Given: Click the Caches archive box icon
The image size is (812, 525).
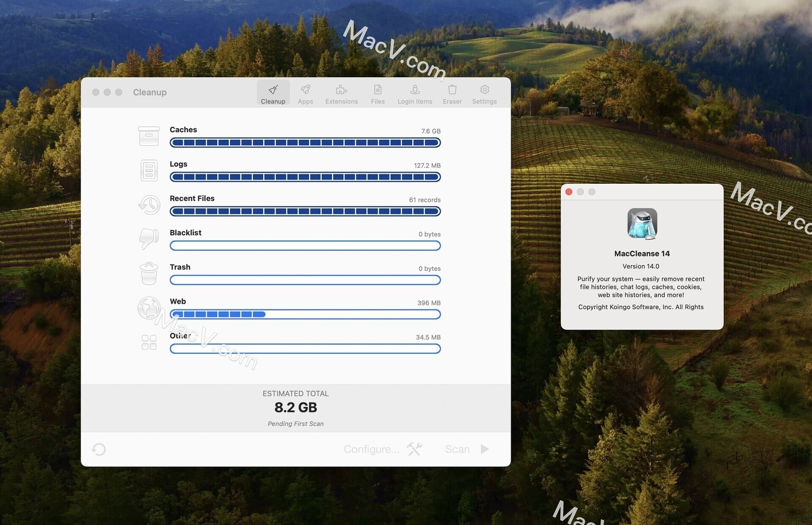Looking at the screenshot, I should coord(149,136).
